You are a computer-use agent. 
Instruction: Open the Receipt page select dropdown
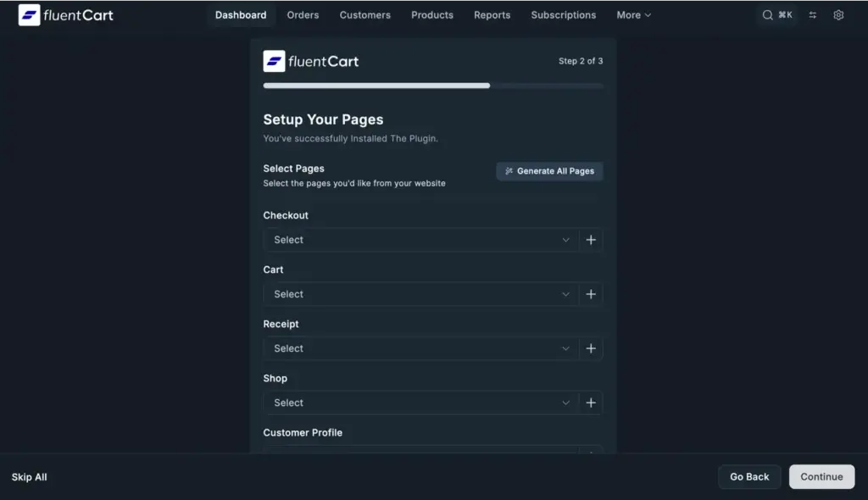[421, 348]
